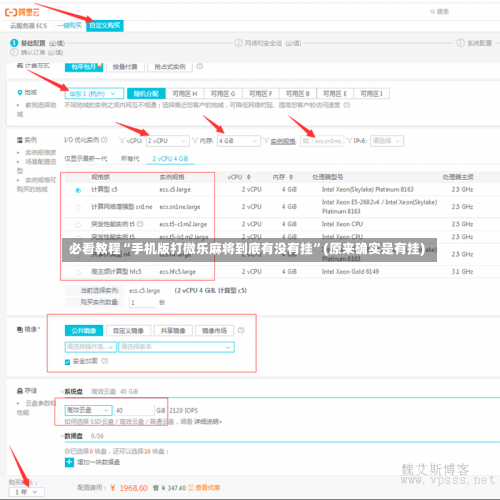Click help icon beside 镜像市场

coord(241,330)
